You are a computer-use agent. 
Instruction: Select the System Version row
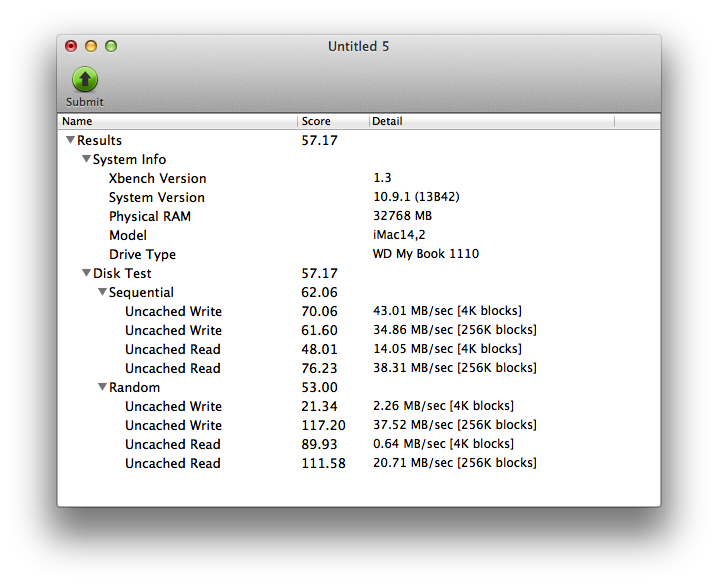359,197
